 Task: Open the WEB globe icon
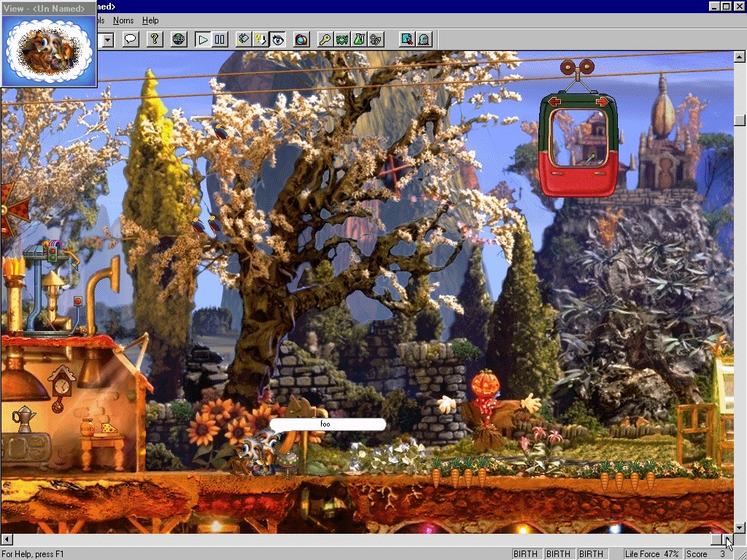(179, 39)
